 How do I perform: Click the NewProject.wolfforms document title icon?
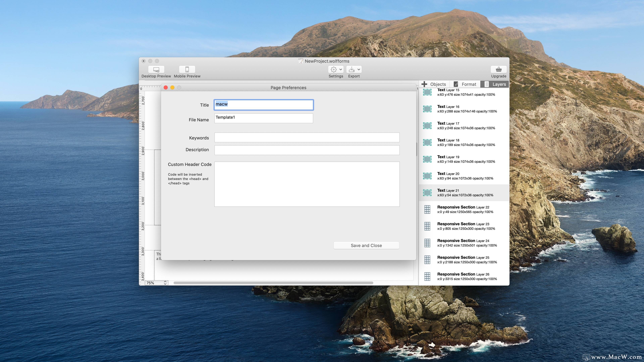point(301,61)
